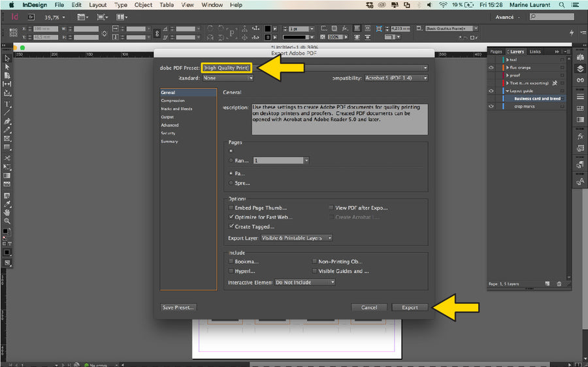The height and width of the screenshot is (367, 588).
Task: Open the Effects (fx) panel icon
Action: point(580,136)
